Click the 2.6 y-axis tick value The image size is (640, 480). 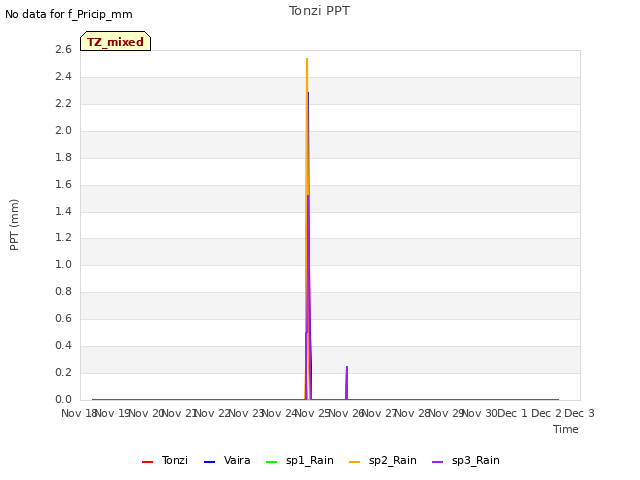coord(63,50)
